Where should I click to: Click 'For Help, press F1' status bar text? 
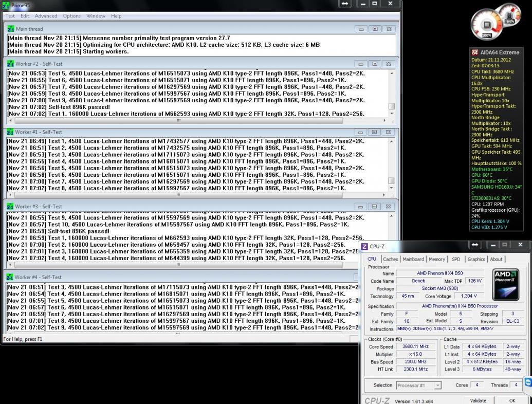23,339
